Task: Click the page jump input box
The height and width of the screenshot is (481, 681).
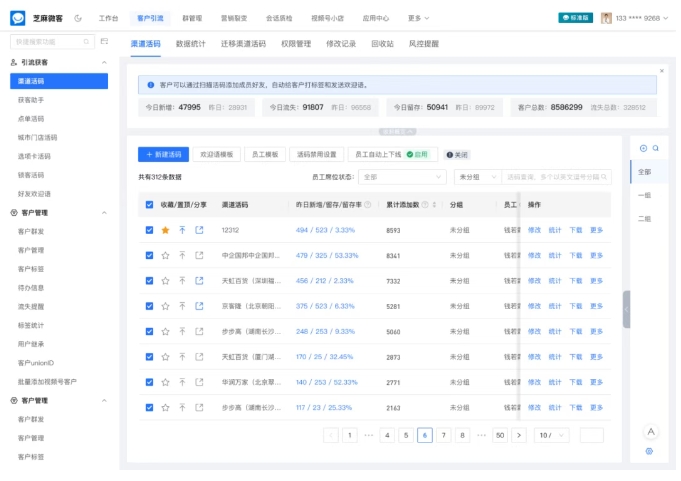Action: 592,435
